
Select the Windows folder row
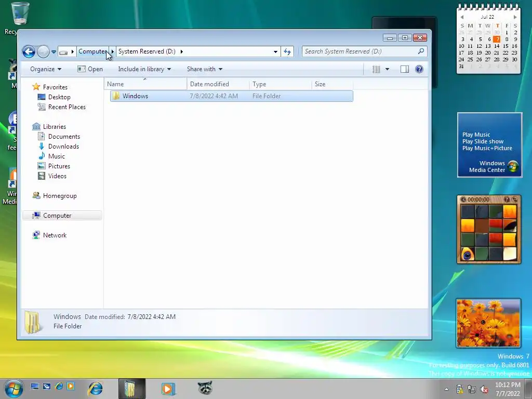(231, 96)
